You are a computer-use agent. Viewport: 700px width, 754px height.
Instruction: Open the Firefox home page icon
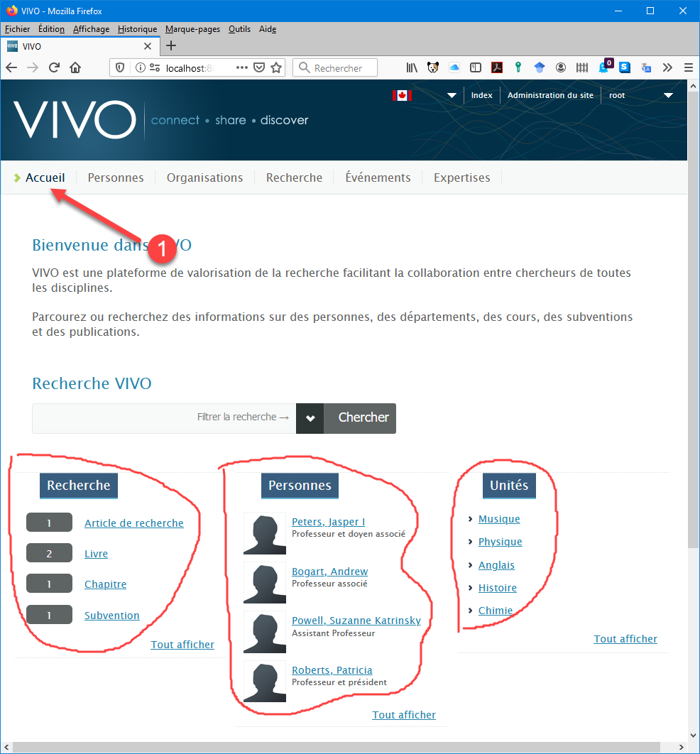click(x=75, y=67)
